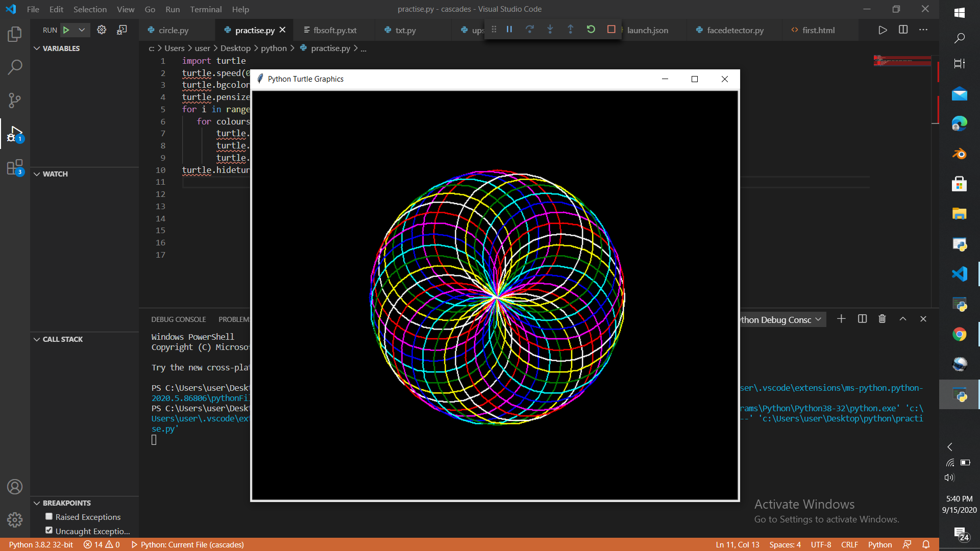Open the Explorer view in the activity bar

click(15, 35)
